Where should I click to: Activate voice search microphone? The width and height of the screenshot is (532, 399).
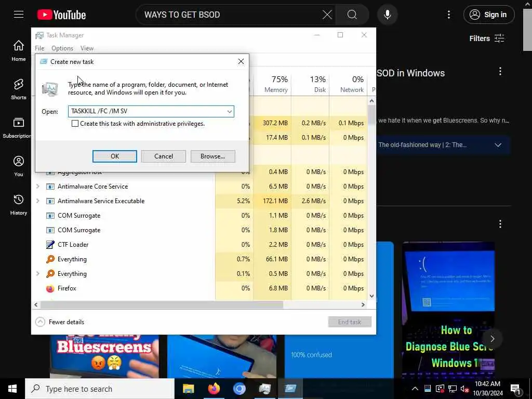(x=387, y=15)
